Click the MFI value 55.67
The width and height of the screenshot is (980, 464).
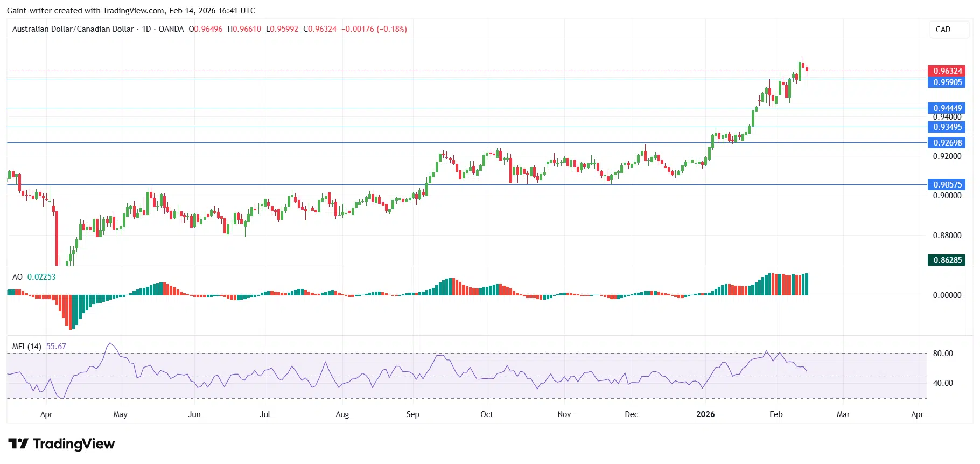[56, 347]
